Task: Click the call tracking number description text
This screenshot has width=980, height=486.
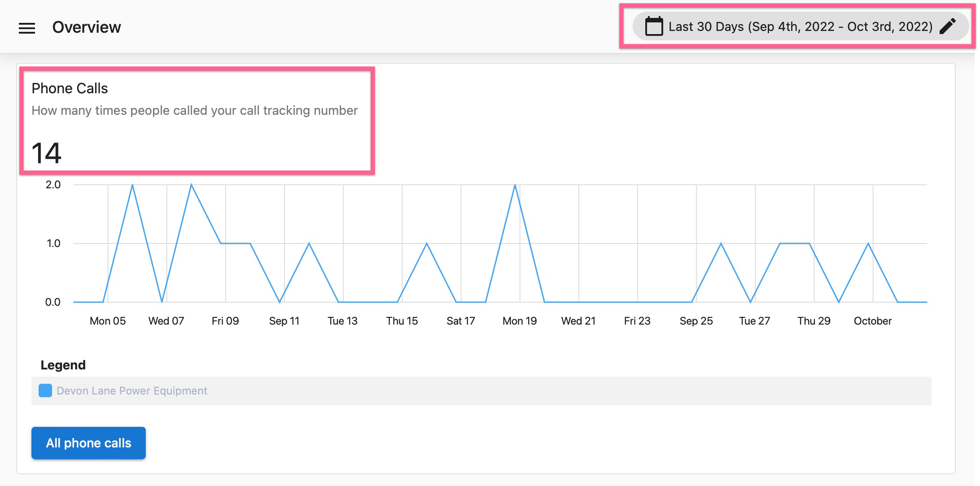Action: click(195, 110)
